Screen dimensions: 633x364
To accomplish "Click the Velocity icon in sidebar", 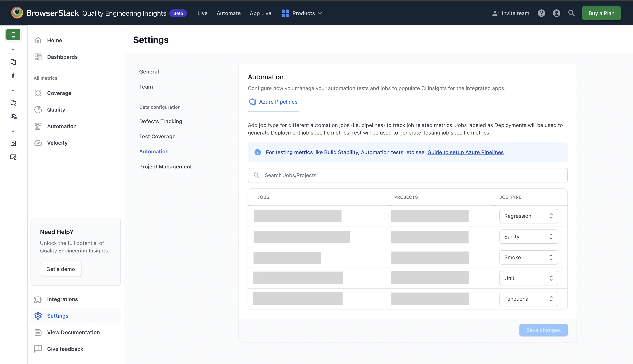I will coord(39,142).
